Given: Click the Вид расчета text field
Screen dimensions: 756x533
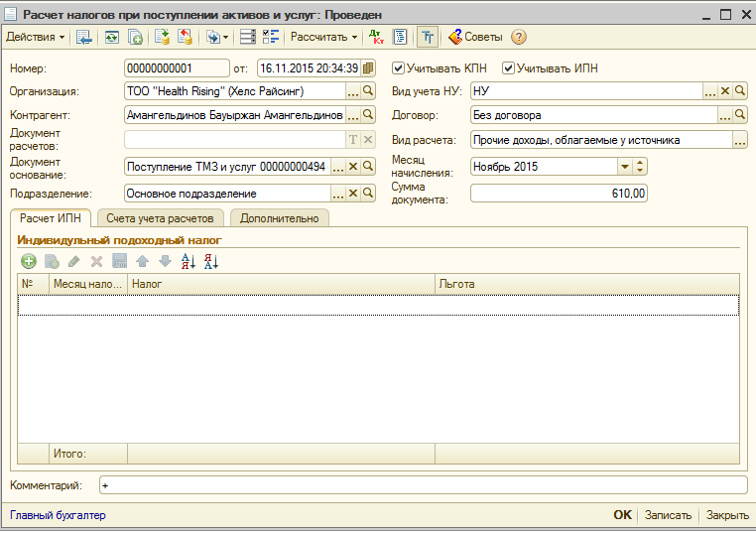Looking at the screenshot, I should pos(601,140).
